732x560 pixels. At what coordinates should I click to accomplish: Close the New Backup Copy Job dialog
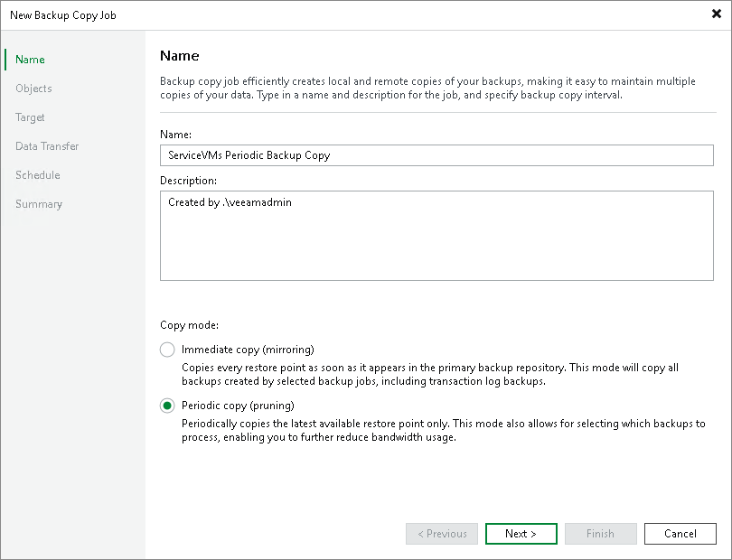[x=717, y=14]
